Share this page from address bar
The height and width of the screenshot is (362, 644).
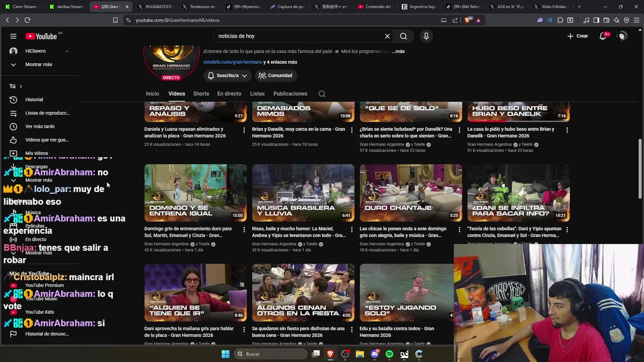455,20
